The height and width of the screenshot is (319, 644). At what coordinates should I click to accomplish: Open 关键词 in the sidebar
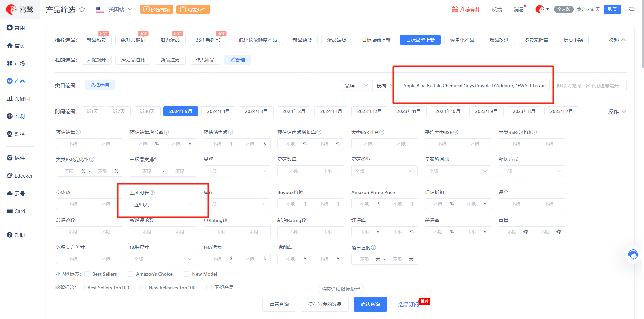click(x=19, y=99)
